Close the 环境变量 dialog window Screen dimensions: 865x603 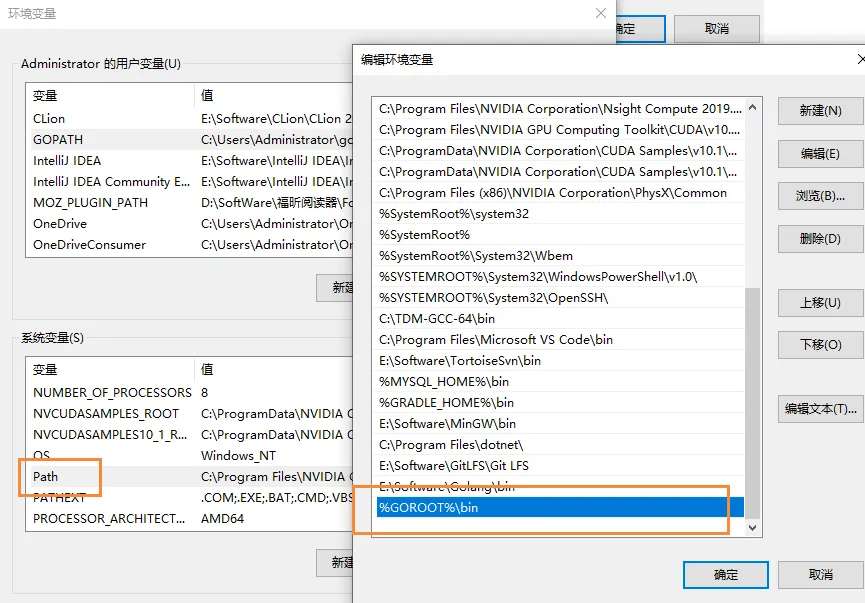pyautogui.click(x=601, y=13)
